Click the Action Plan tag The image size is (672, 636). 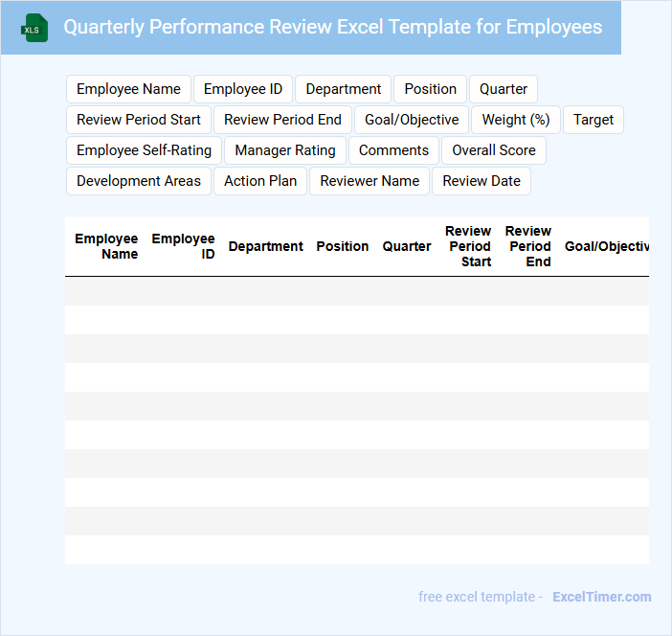click(260, 181)
